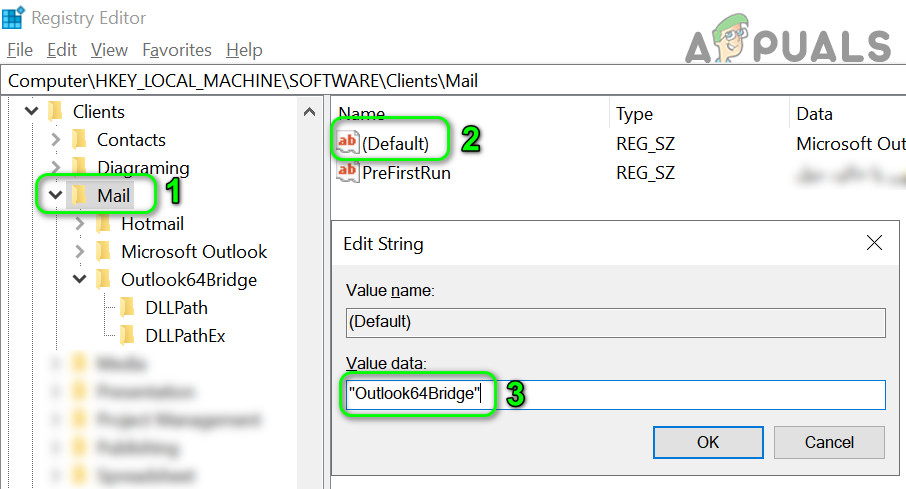Collapse the Mail tree node
This screenshot has height=489, width=906.
tap(56, 196)
